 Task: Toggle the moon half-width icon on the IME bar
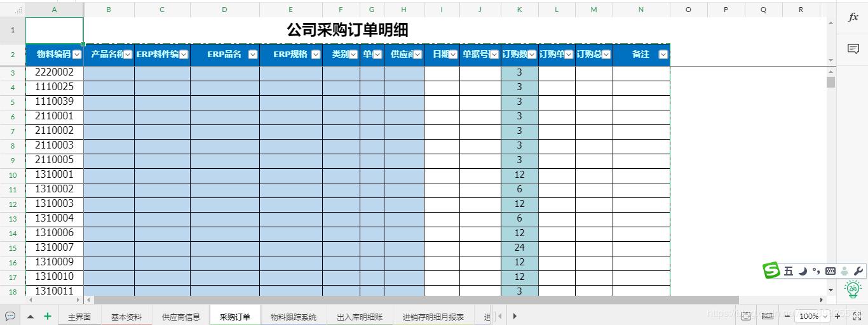803,271
